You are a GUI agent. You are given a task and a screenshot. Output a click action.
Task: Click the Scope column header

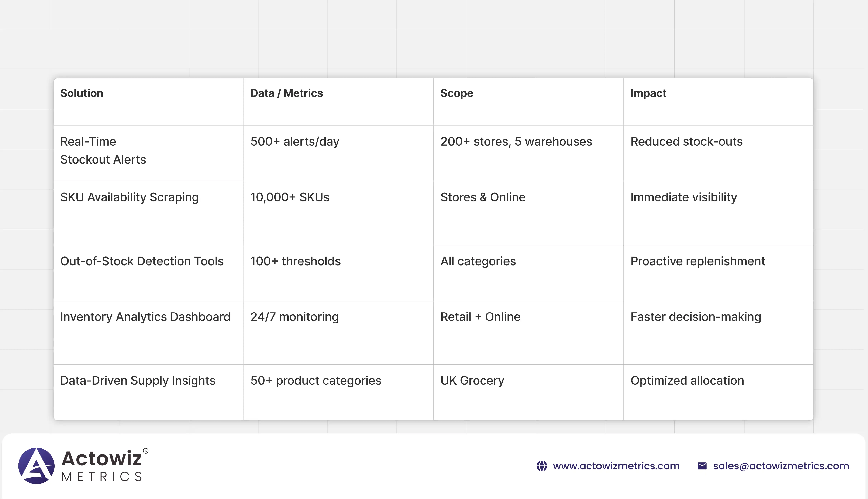coord(456,93)
